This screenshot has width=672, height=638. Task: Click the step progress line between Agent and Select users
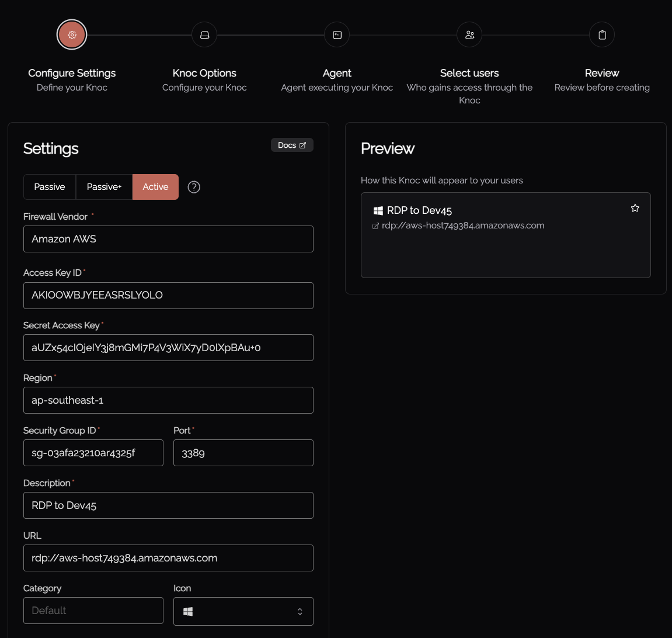pyautogui.click(x=403, y=34)
